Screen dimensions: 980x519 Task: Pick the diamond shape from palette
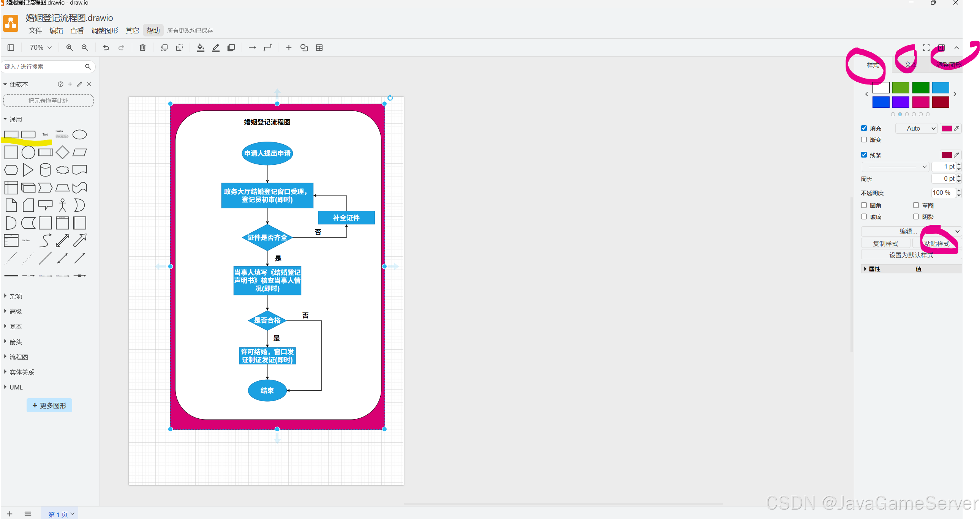coord(62,153)
